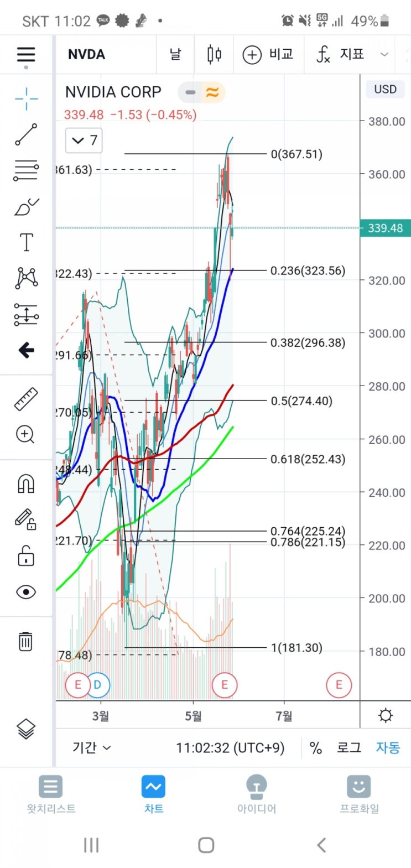Image resolution: width=411 pixels, height=868 pixels.
Task: Click the earnings marker near May
Action: coord(225,685)
